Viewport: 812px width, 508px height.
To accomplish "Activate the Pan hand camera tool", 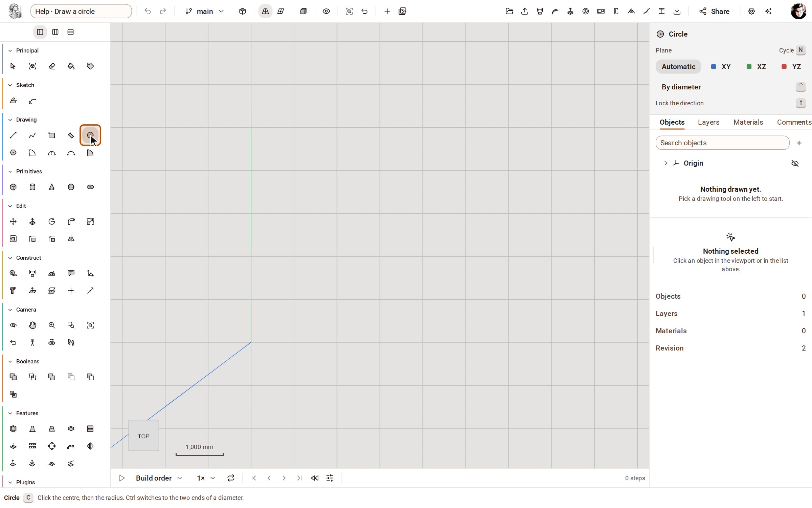I will pos(32,325).
